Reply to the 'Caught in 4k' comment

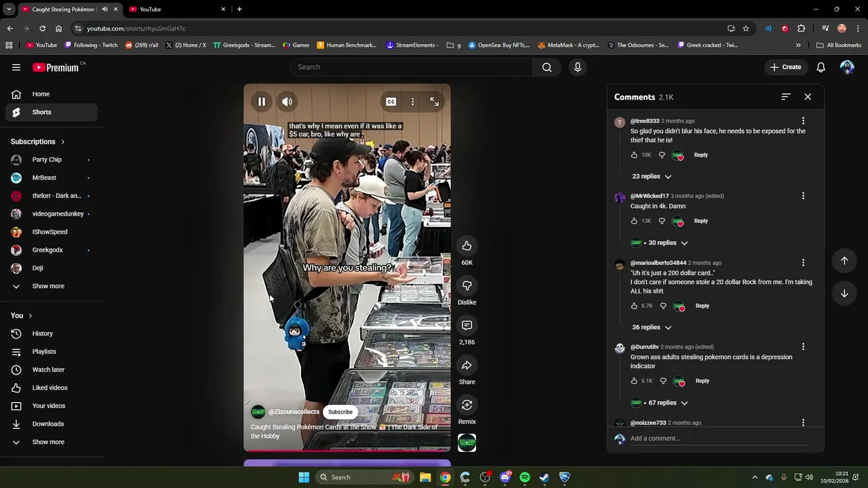701,221
